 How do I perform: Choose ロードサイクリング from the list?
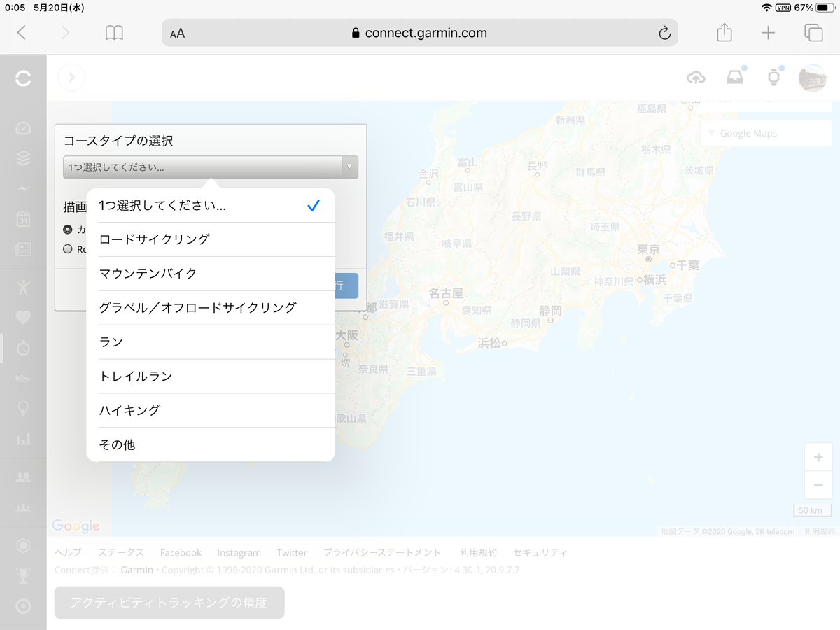click(211, 239)
